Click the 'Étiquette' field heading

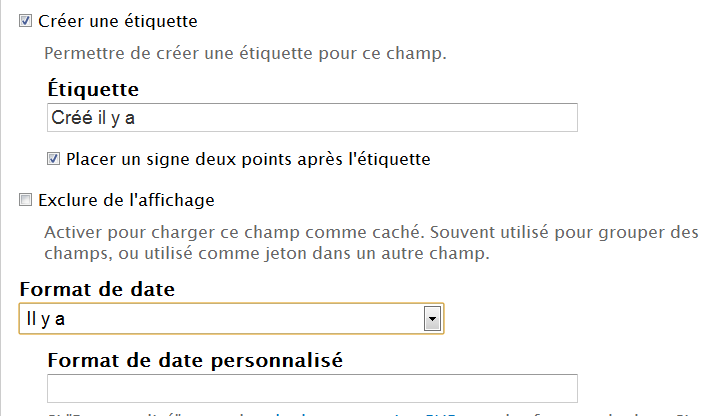(93, 90)
